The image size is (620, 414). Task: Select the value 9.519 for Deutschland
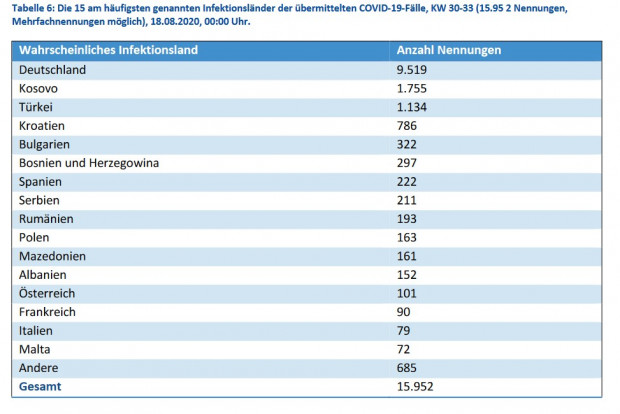(x=413, y=70)
